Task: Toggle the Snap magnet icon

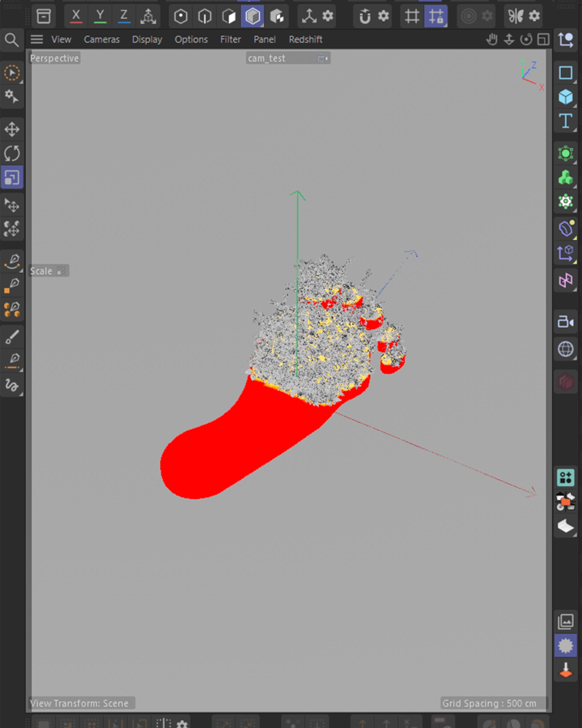Action: 365,16
